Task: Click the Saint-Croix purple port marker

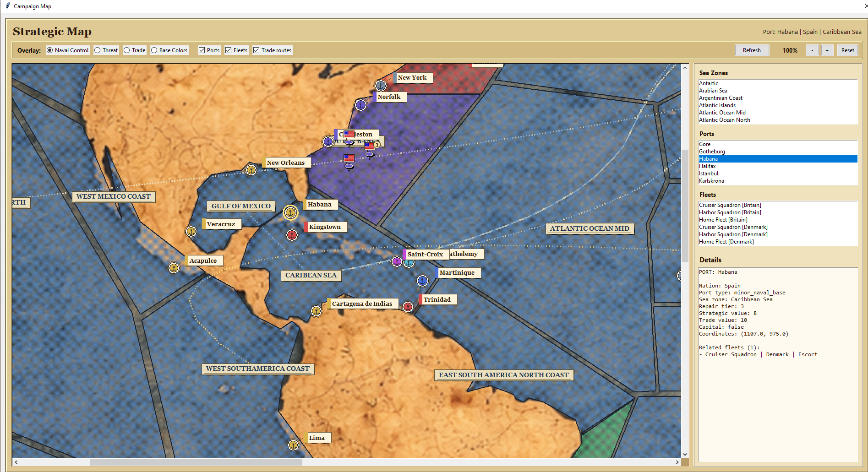Action: click(x=397, y=261)
